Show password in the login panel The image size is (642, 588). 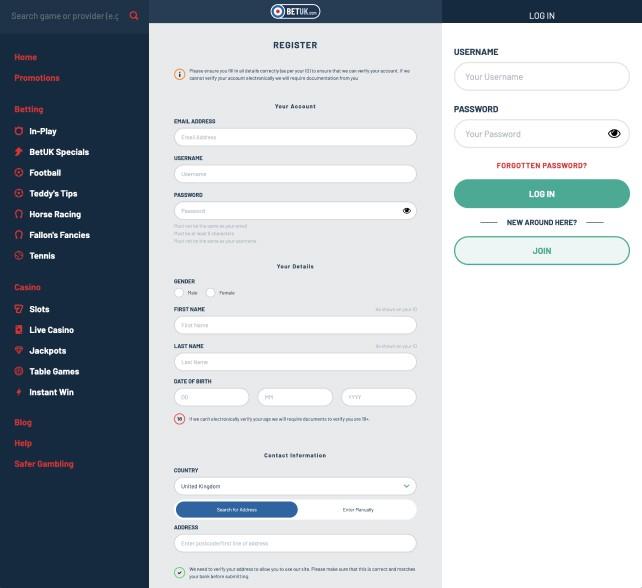coord(614,133)
